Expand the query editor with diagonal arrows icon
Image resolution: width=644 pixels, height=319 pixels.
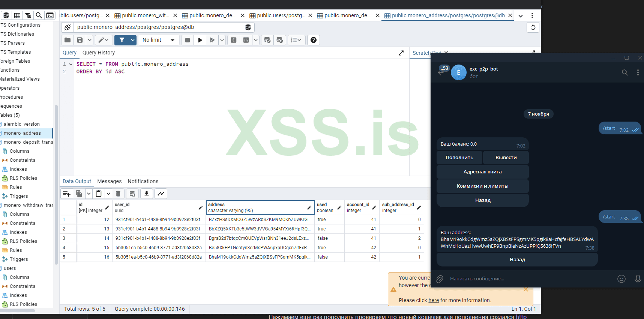tap(401, 53)
